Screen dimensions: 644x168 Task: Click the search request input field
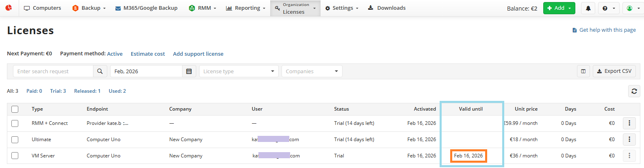(53, 71)
